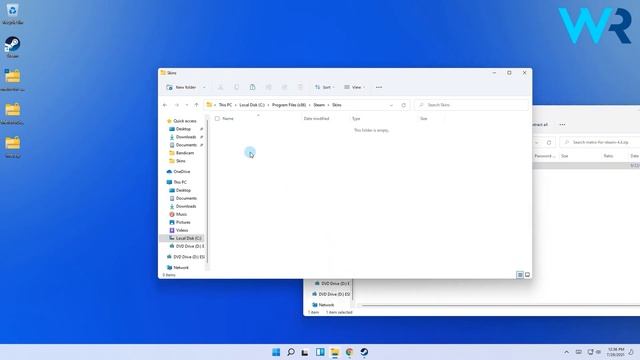Click Steam in the address breadcrumb
Image resolution: width=640 pixels, height=360 pixels.
[x=319, y=105]
